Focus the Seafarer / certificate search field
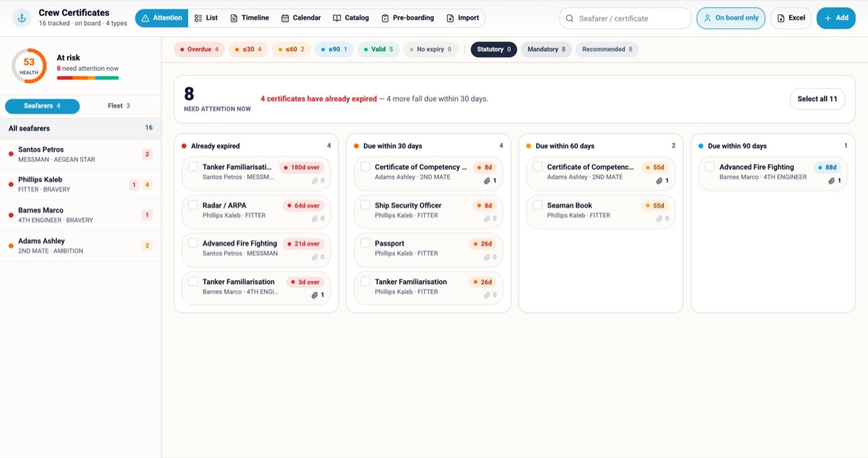868x458 pixels. coord(626,18)
